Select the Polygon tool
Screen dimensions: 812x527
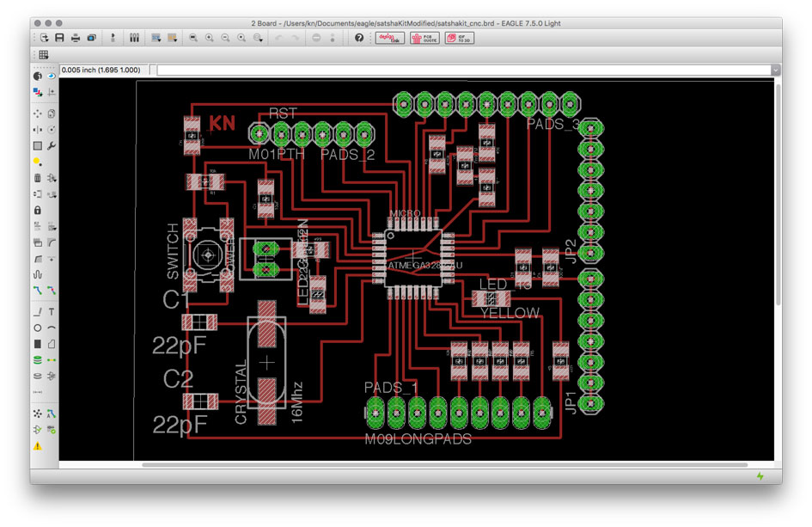[x=52, y=344]
